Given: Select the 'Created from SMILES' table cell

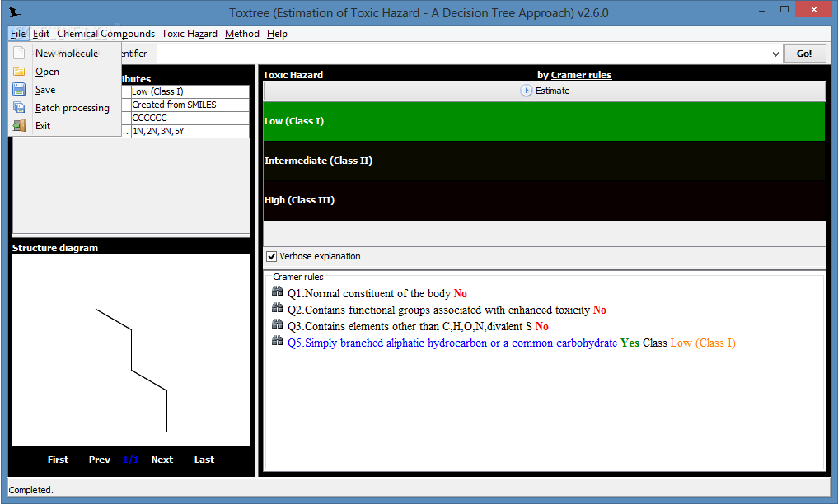Looking at the screenshot, I should pos(190,105).
